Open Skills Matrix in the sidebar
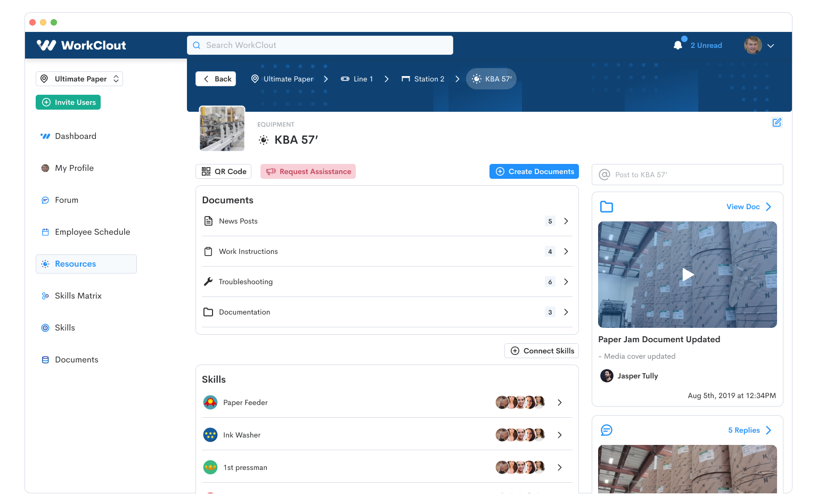Image resolution: width=817 pixels, height=504 pixels. click(x=78, y=296)
